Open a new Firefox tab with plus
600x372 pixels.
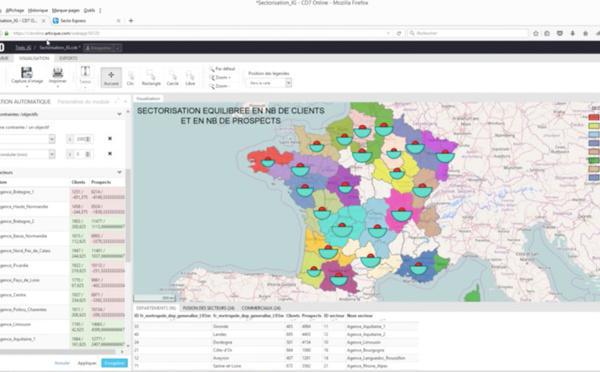131,21
